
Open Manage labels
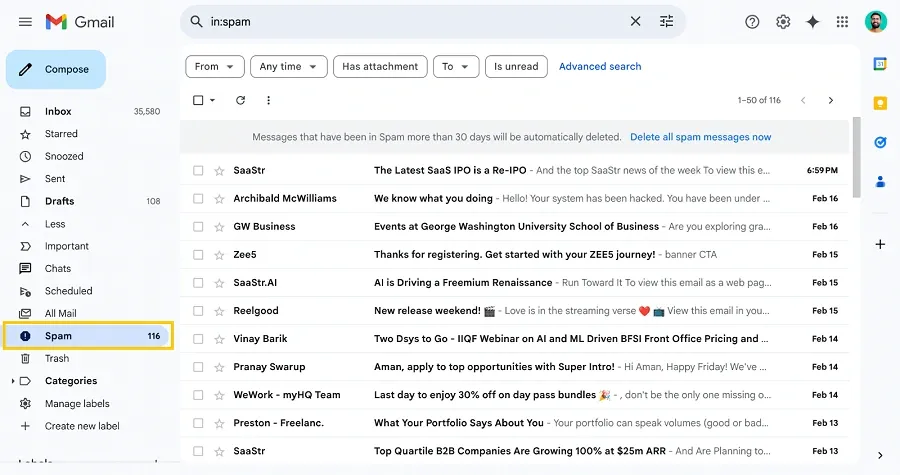point(77,403)
